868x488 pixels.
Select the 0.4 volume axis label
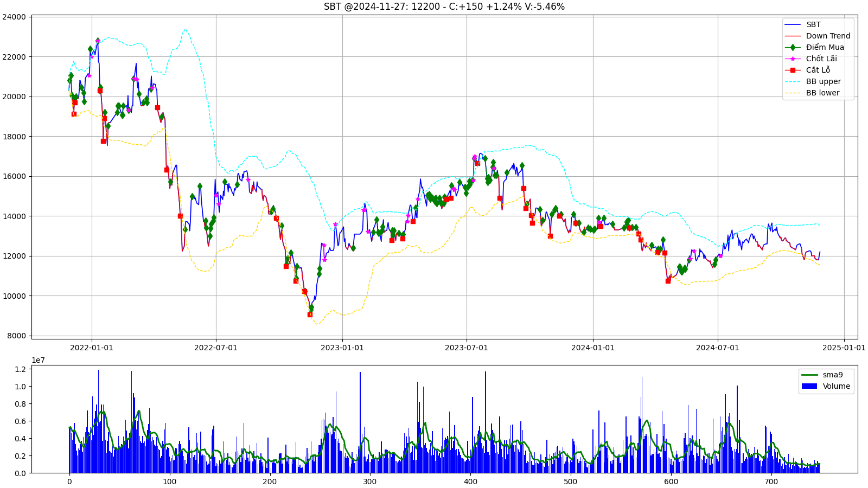tap(20, 439)
